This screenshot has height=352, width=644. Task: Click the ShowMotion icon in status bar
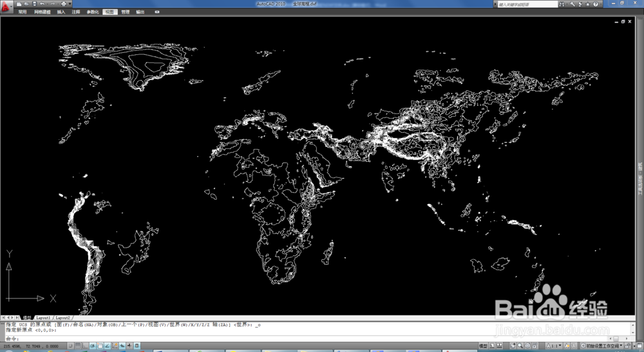pos(535,346)
